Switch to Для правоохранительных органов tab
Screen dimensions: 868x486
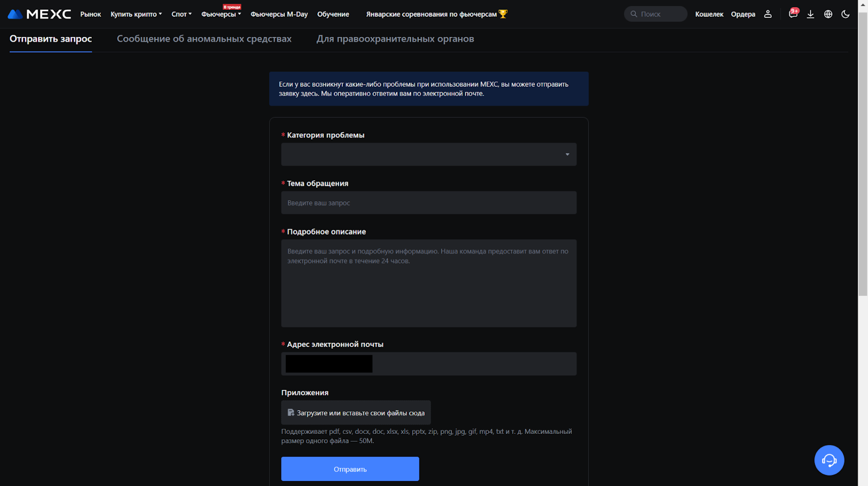pyautogui.click(x=395, y=39)
